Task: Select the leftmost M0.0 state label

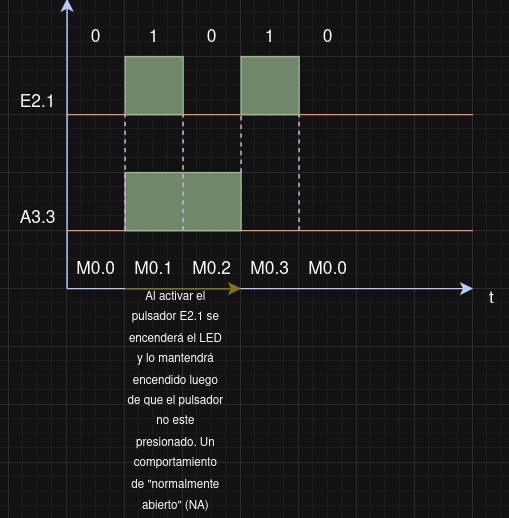Action: pyautogui.click(x=95, y=268)
